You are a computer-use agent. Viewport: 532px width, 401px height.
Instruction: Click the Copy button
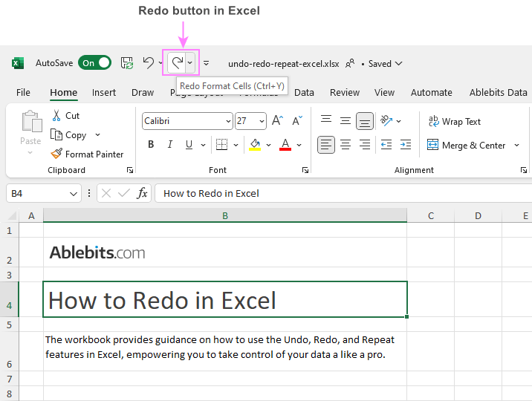click(68, 135)
